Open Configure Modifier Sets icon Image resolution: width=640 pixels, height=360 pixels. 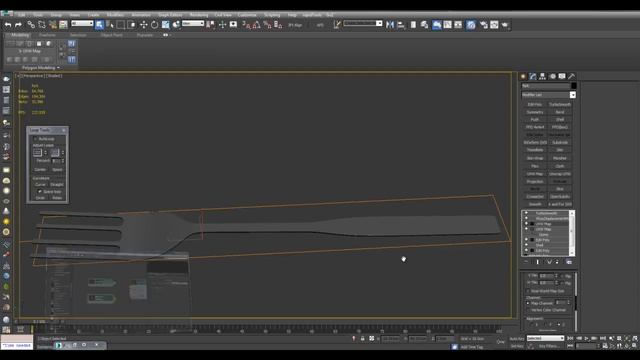click(x=569, y=262)
